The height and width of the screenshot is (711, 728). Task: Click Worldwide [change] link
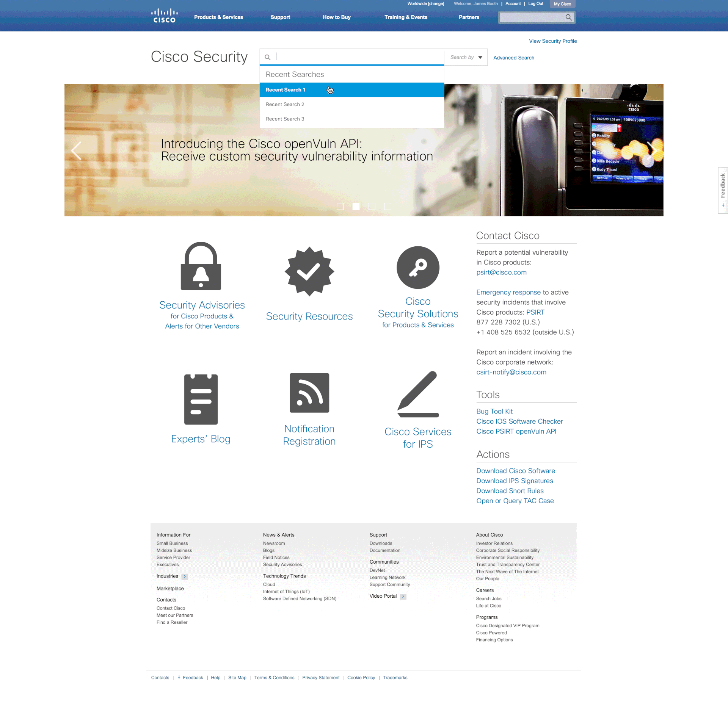coord(425,4)
